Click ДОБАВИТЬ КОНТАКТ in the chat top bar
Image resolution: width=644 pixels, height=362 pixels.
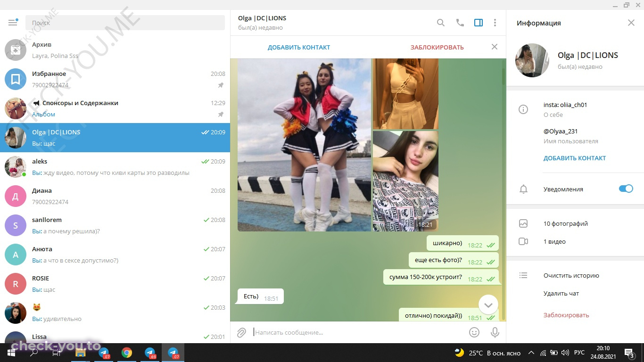click(299, 47)
